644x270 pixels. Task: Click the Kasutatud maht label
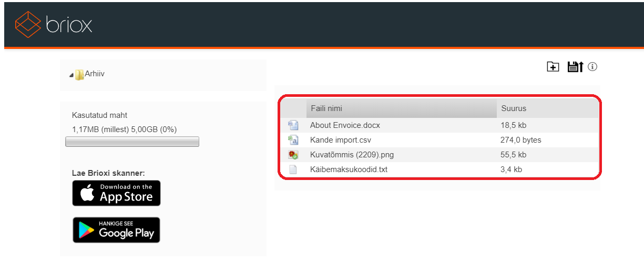tap(99, 115)
